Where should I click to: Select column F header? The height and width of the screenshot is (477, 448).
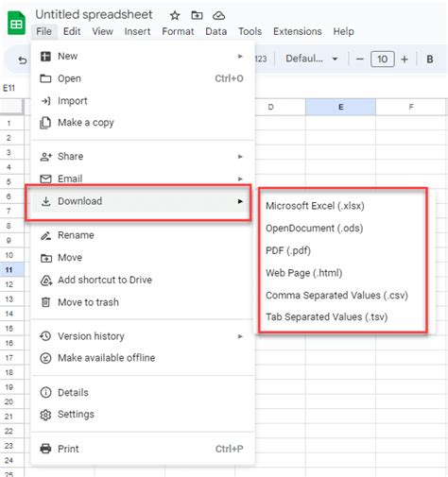click(x=411, y=107)
